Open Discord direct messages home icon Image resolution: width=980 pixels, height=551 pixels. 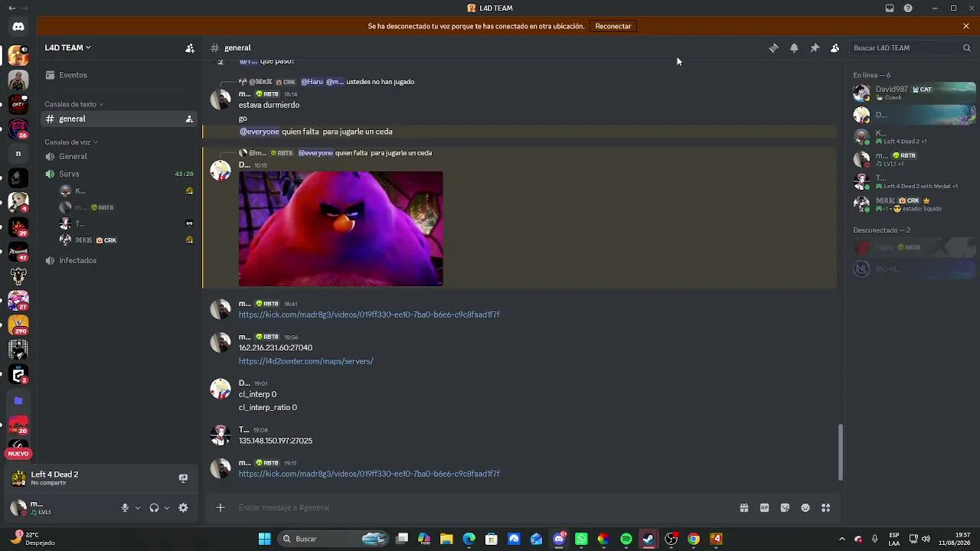coord(18,27)
